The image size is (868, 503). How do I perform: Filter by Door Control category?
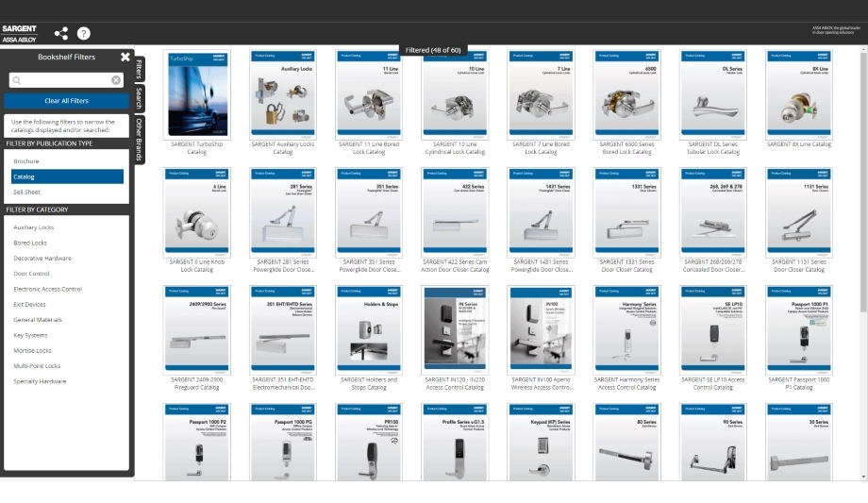click(31, 274)
